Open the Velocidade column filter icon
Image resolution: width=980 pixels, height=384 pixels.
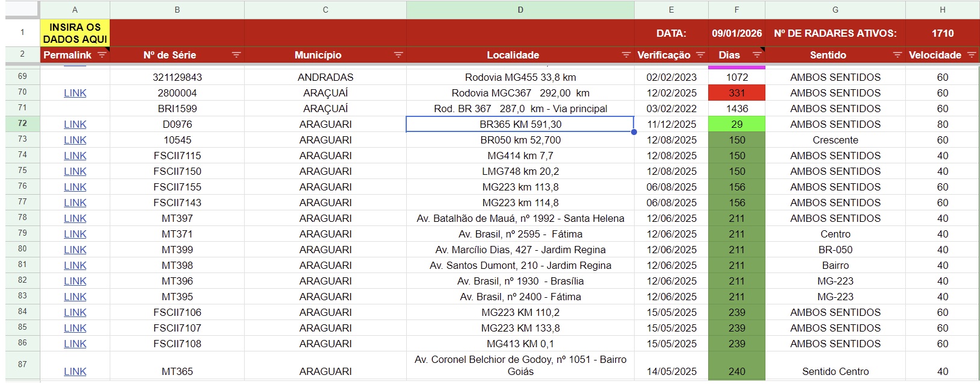coord(972,55)
